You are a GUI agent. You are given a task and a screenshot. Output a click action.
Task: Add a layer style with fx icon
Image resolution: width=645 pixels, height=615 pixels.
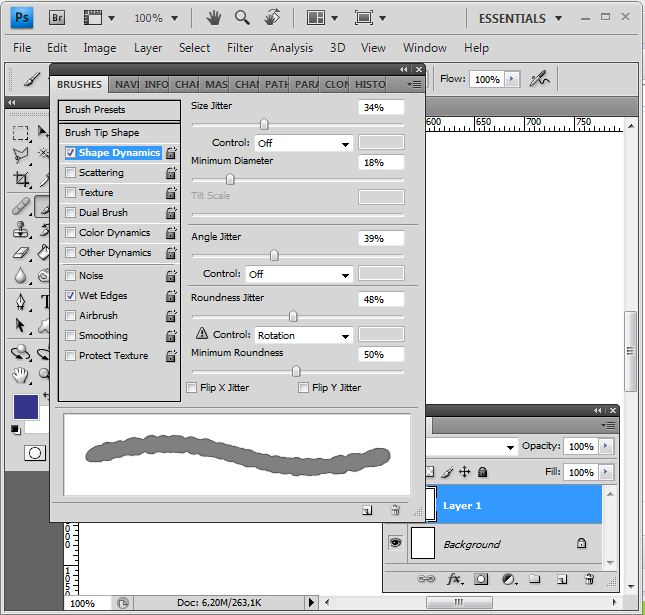455,579
